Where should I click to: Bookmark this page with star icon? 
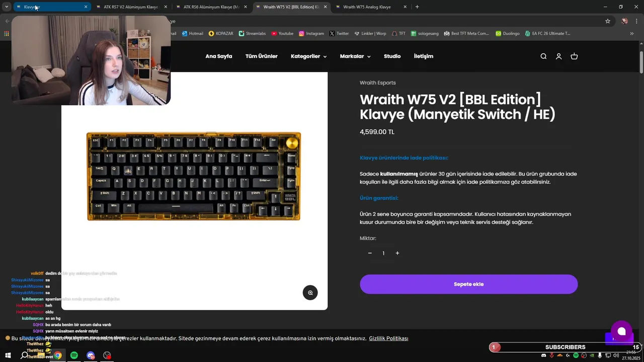608,21
